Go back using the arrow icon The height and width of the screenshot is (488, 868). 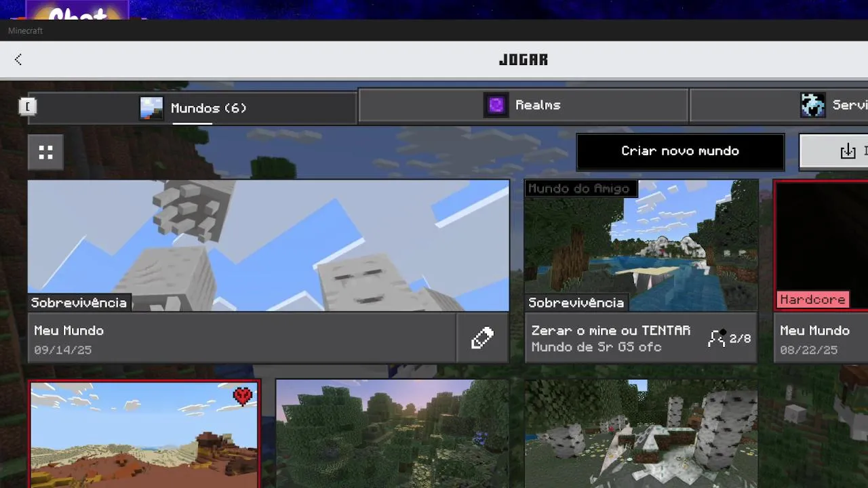(x=18, y=60)
